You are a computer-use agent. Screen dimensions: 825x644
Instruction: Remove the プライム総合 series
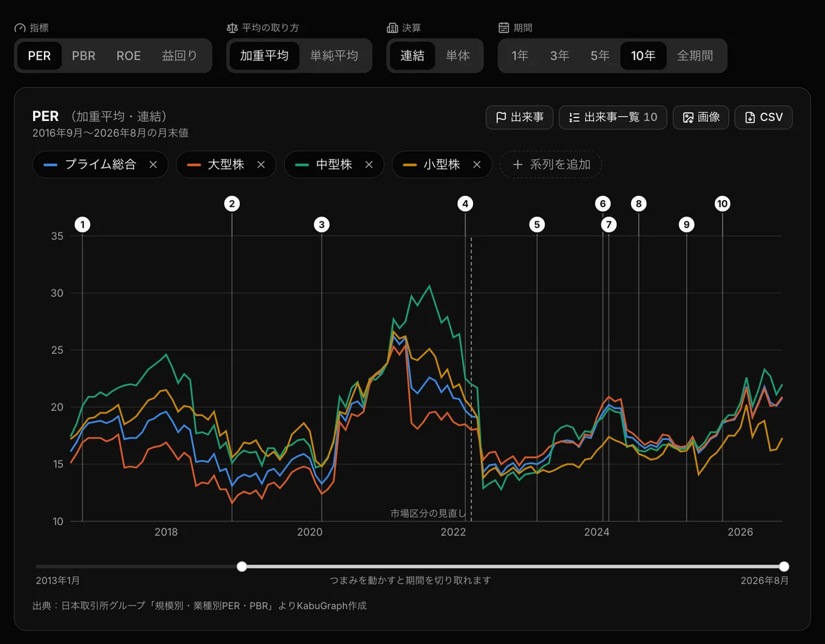click(x=153, y=165)
